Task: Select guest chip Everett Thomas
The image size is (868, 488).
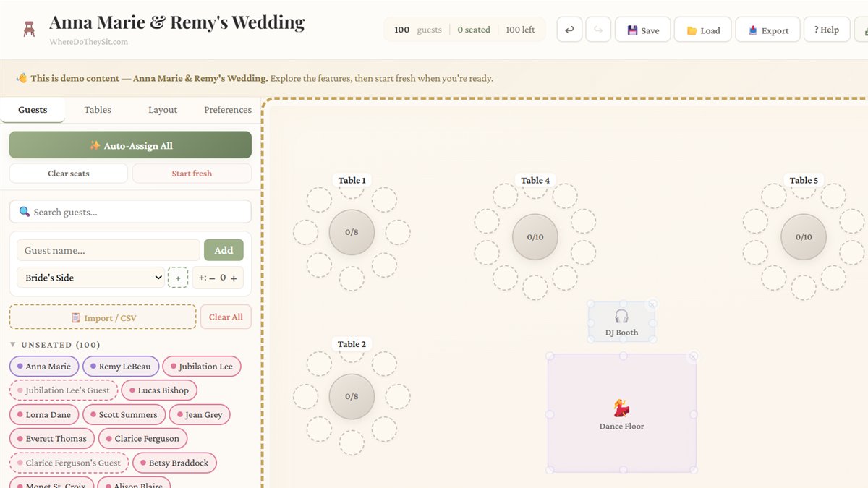Action: [x=51, y=439]
